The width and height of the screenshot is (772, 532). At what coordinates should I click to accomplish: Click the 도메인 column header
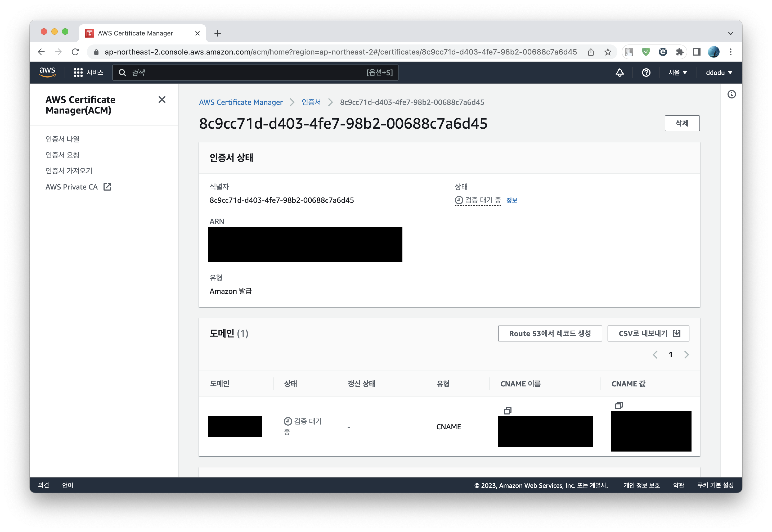click(220, 384)
